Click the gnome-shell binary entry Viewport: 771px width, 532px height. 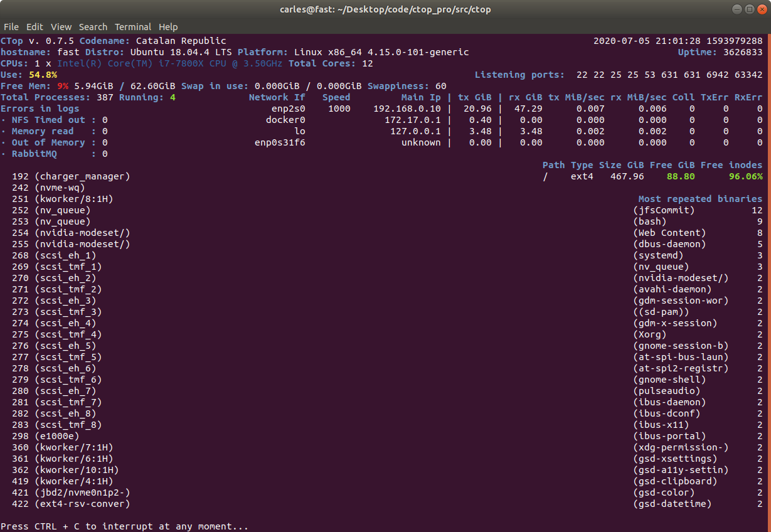(x=669, y=380)
